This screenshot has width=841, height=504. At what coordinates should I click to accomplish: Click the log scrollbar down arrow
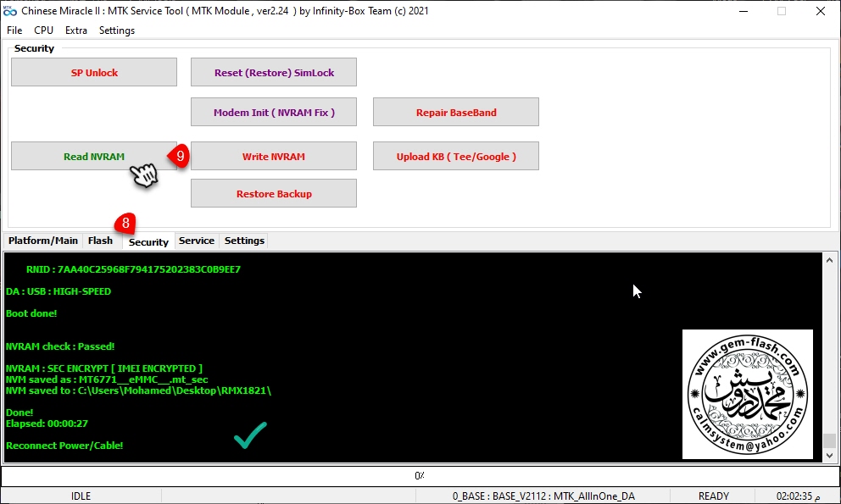(829, 455)
